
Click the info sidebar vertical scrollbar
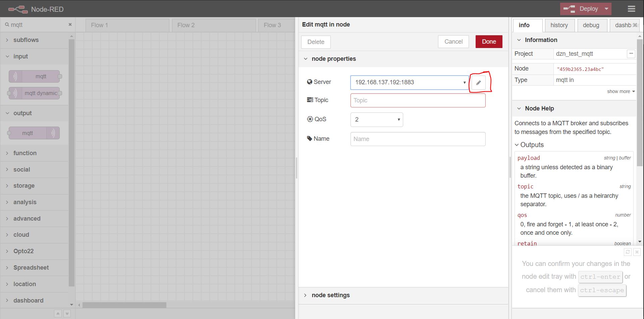[640, 102]
